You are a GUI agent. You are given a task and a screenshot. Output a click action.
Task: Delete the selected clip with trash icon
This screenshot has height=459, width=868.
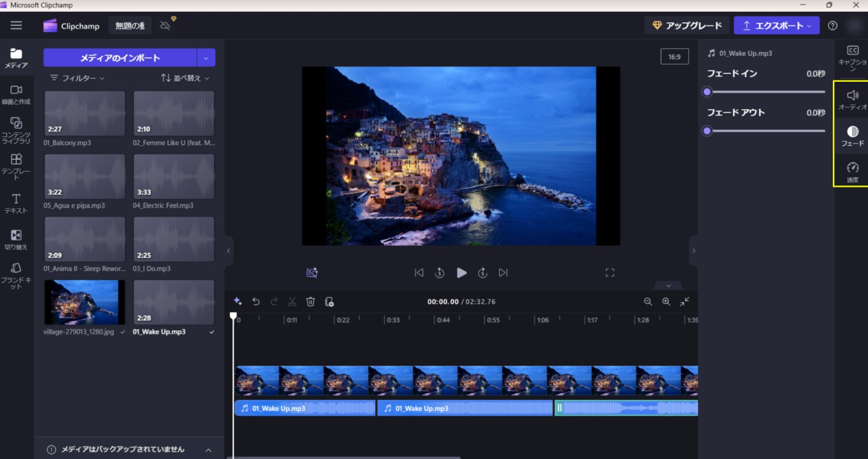click(x=310, y=302)
